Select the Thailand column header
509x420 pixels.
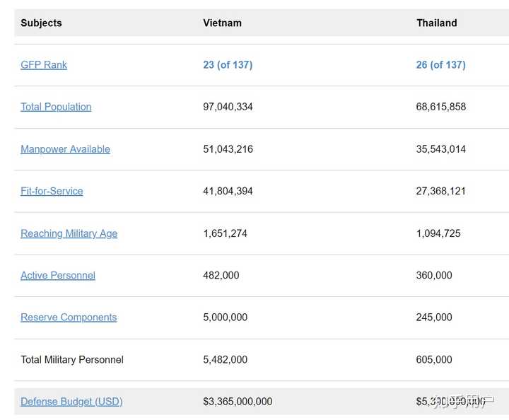tap(436, 23)
